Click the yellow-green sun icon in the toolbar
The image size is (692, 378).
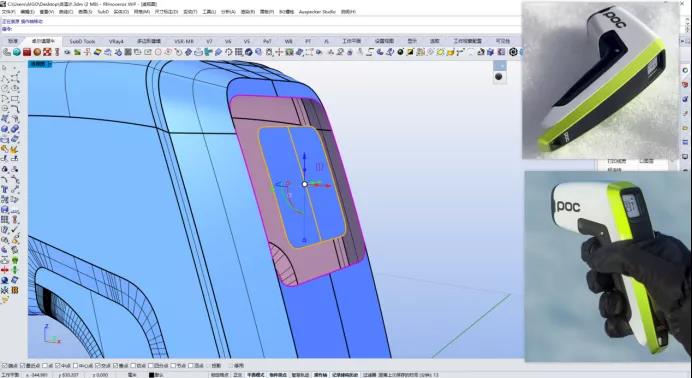pyautogui.click(x=440, y=52)
